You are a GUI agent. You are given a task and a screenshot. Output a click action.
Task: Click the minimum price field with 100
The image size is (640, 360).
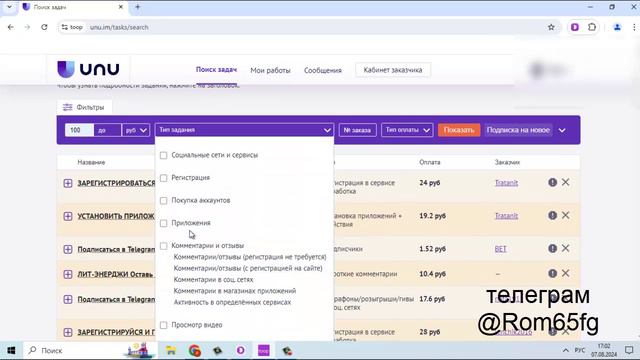(x=79, y=130)
